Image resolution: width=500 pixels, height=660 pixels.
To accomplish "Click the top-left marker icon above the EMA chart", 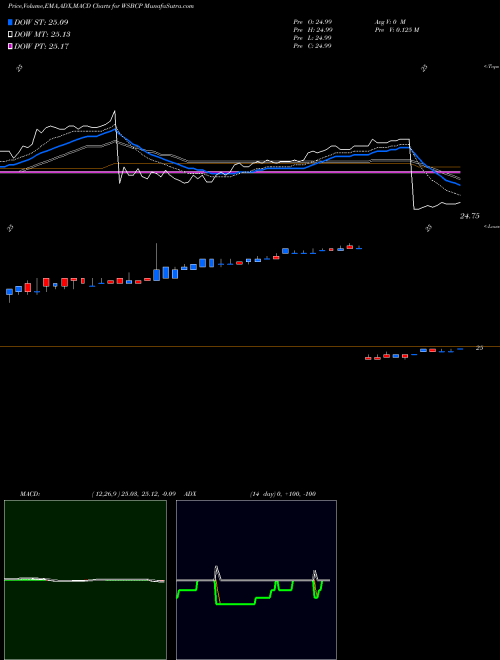I will pos(19,68).
